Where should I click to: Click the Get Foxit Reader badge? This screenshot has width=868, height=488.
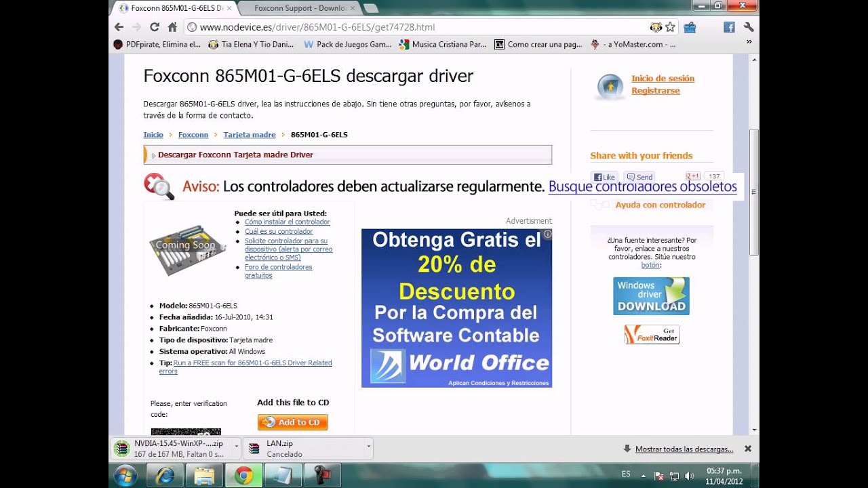coord(652,335)
